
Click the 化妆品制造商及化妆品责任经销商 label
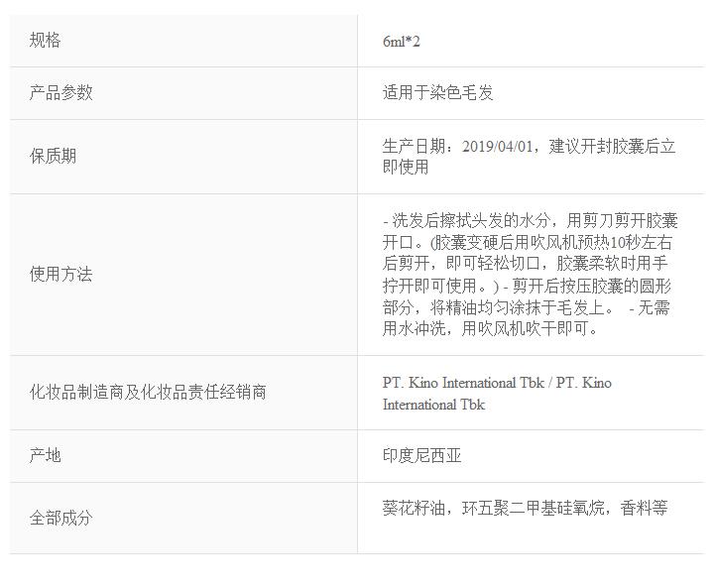tap(148, 393)
